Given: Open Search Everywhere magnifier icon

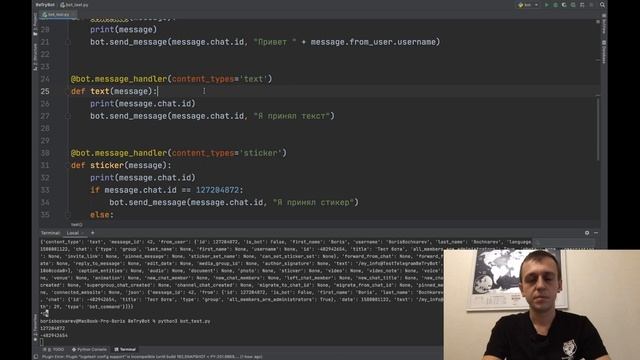Looking at the screenshot, I should point(602,5).
